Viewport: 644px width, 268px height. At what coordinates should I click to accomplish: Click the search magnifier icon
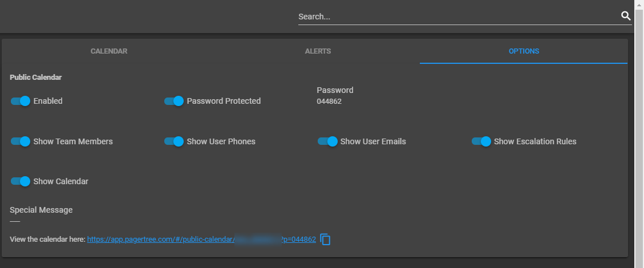(626, 16)
